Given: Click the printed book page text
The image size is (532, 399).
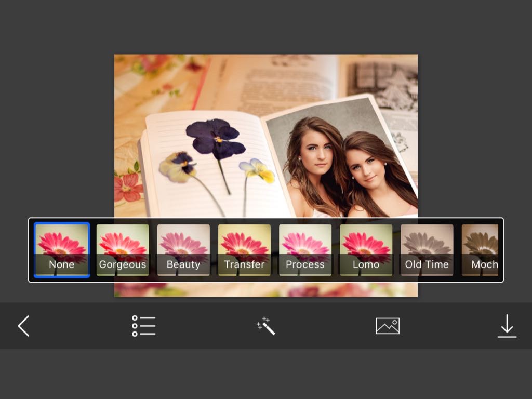Looking at the screenshot, I should click(x=281, y=83).
